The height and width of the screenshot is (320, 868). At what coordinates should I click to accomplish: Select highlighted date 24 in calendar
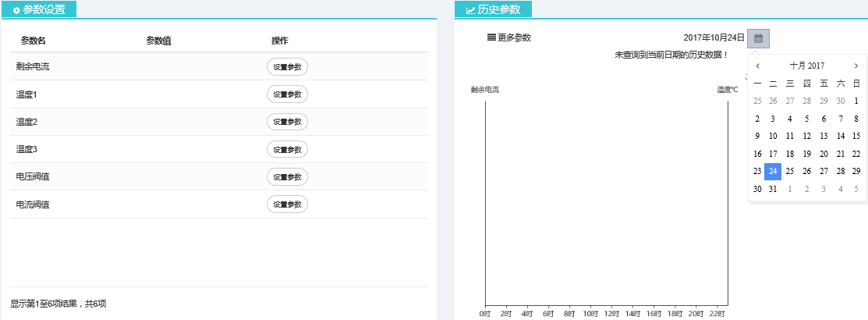click(773, 171)
